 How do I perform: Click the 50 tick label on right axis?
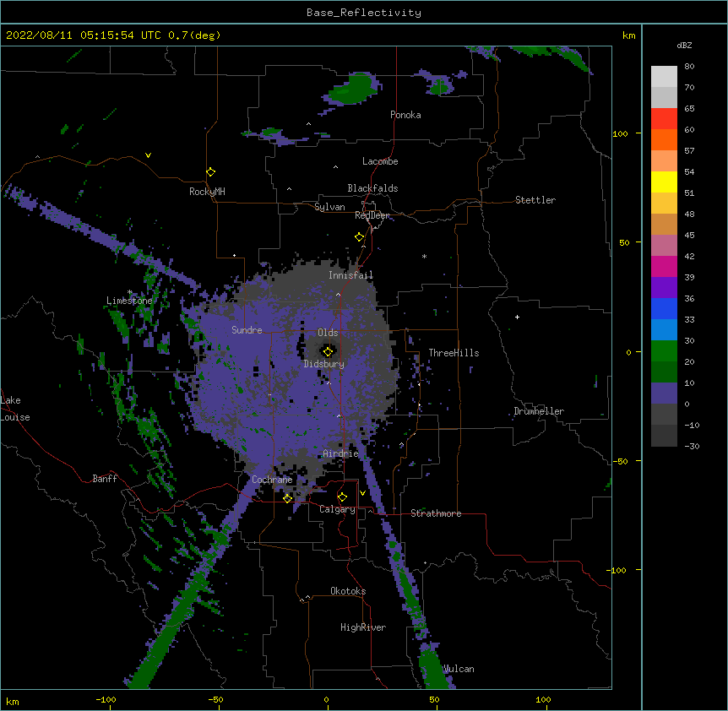pyautogui.click(x=624, y=242)
